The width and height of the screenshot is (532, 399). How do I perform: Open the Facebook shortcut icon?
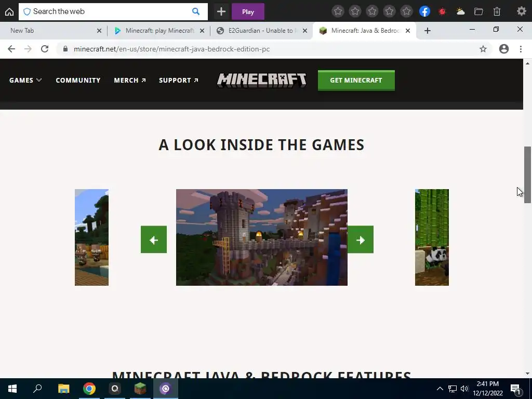424,11
